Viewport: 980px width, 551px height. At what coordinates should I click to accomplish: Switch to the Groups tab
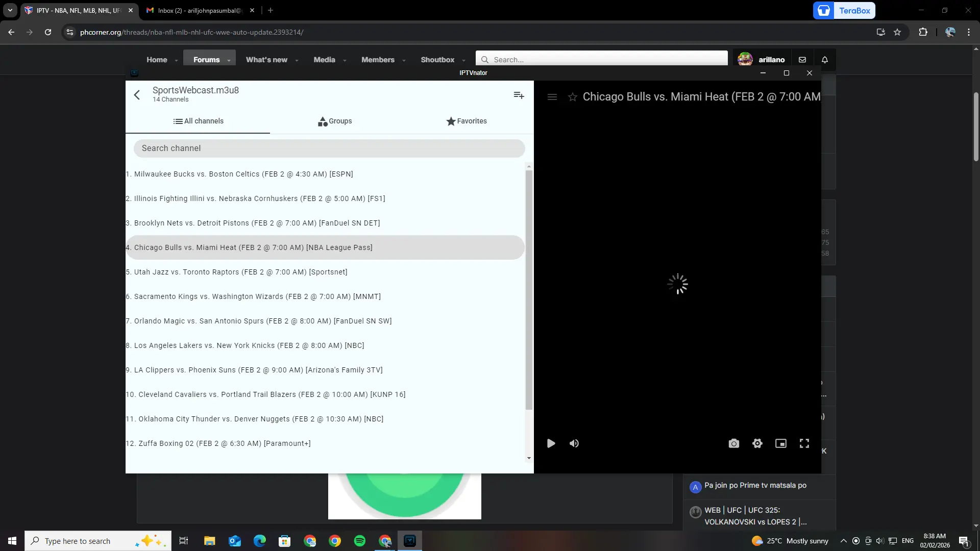(x=335, y=121)
